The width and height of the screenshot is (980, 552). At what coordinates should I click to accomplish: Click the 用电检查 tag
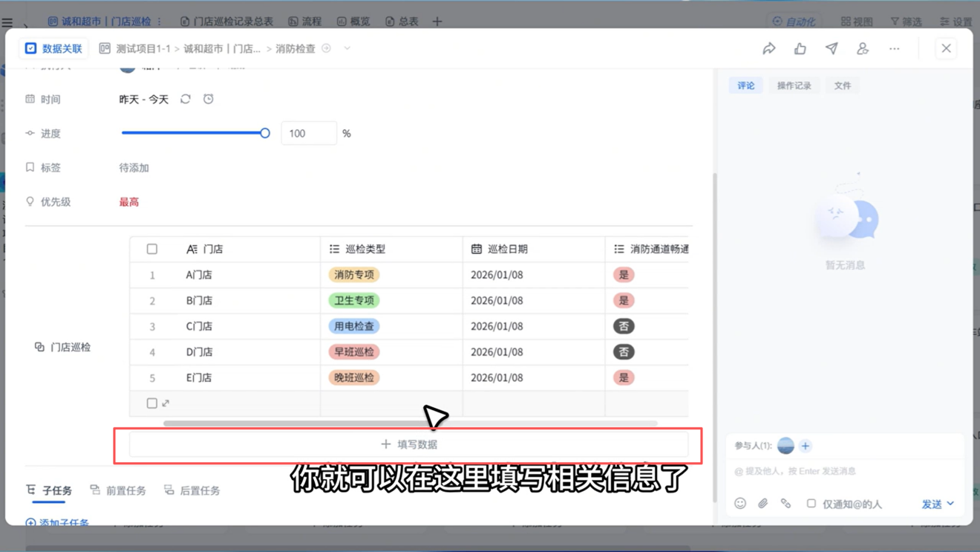354,326
